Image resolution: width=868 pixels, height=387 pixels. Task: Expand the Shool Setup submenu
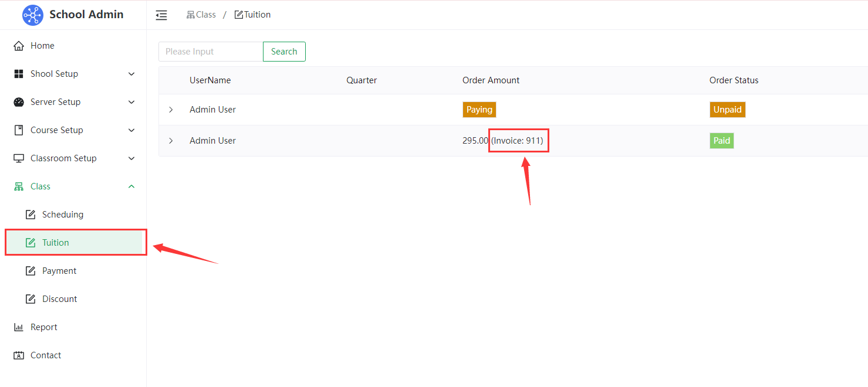click(131, 74)
